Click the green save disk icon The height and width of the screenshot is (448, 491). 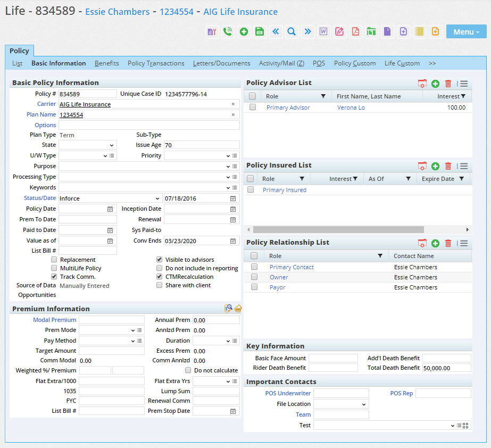click(x=260, y=31)
